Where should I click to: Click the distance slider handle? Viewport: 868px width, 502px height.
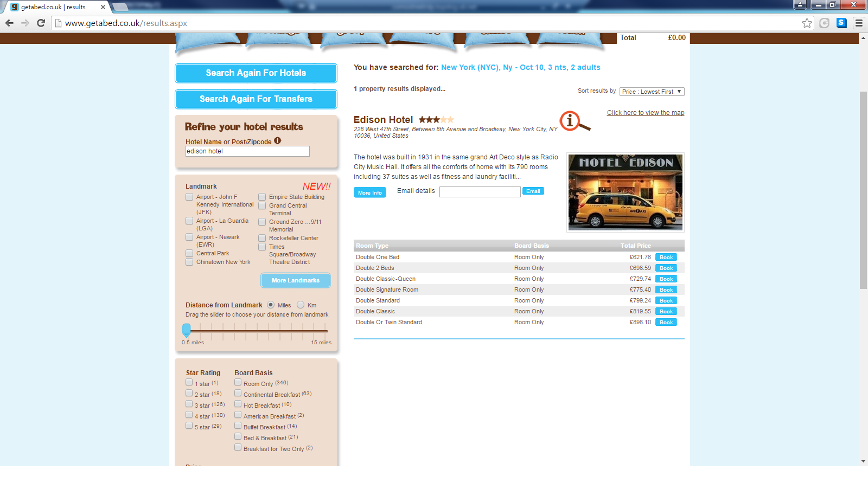click(187, 330)
